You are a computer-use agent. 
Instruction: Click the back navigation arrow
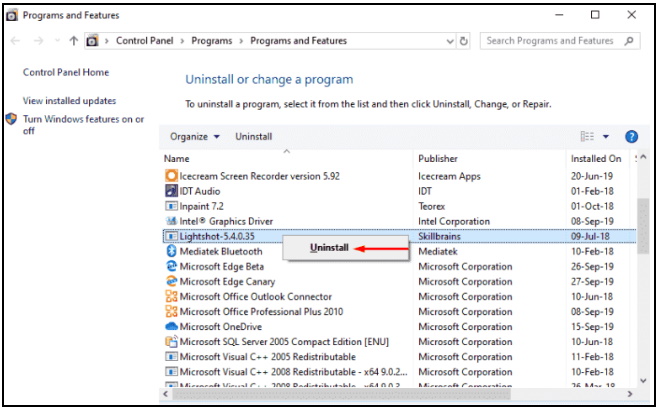pyautogui.click(x=15, y=41)
